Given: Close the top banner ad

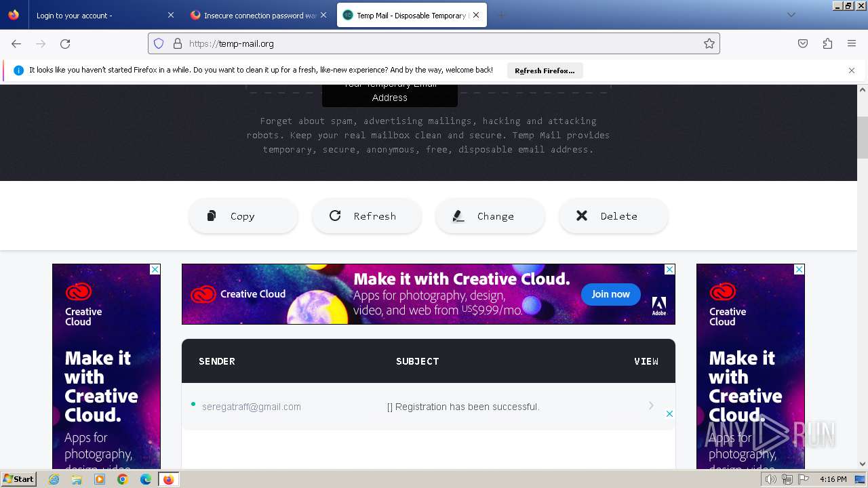Looking at the screenshot, I should 669,269.
